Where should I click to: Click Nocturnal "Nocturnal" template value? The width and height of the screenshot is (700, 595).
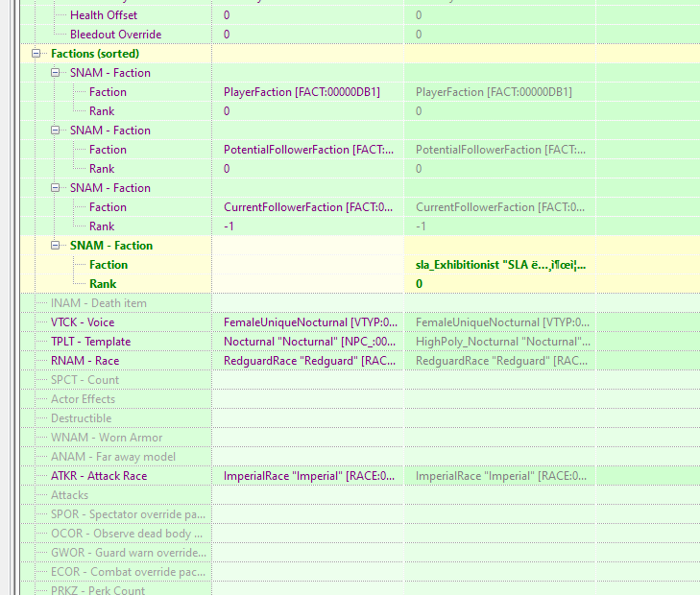(x=309, y=342)
